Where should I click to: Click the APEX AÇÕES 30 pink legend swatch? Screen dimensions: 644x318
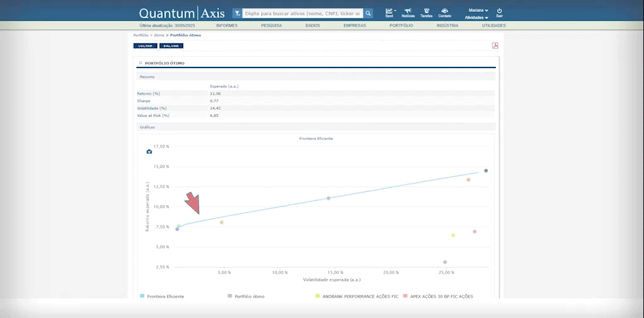click(x=405, y=296)
